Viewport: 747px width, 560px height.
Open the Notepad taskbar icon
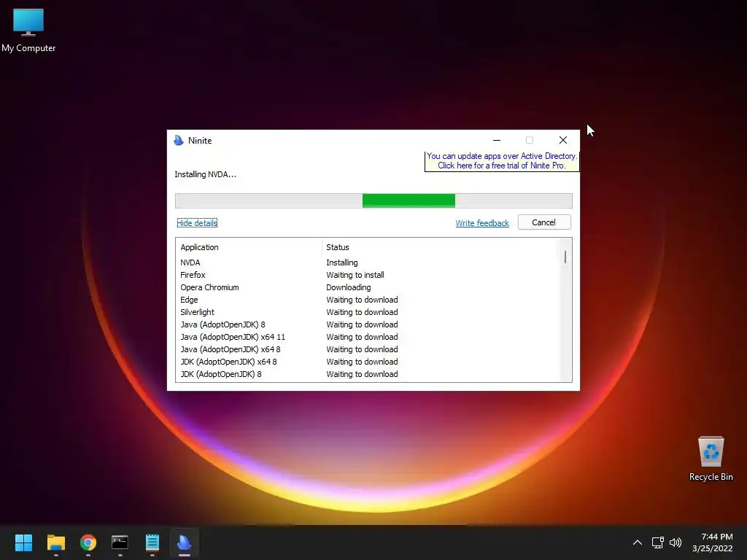pyautogui.click(x=152, y=542)
